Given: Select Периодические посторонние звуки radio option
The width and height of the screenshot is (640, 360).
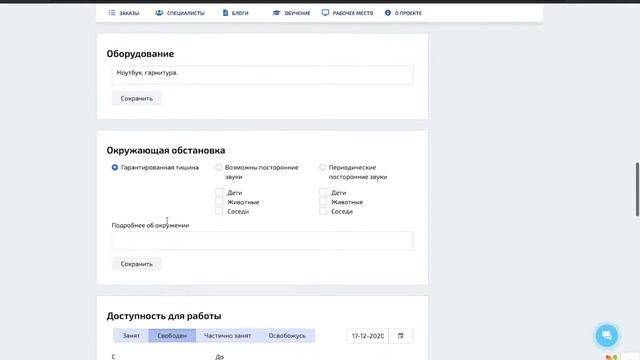Looking at the screenshot, I should pyautogui.click(x=322, y=167).
